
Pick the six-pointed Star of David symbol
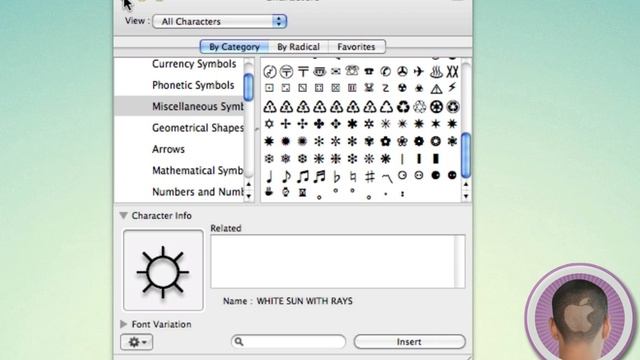pos(269,124)
